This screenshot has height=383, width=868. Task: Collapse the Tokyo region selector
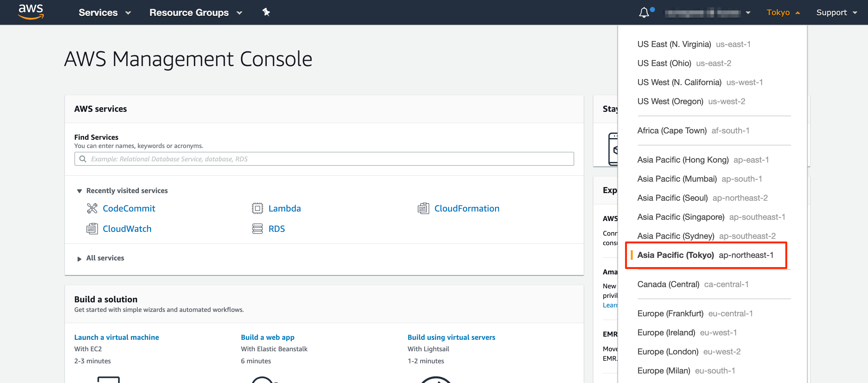(x=783, y=12)
